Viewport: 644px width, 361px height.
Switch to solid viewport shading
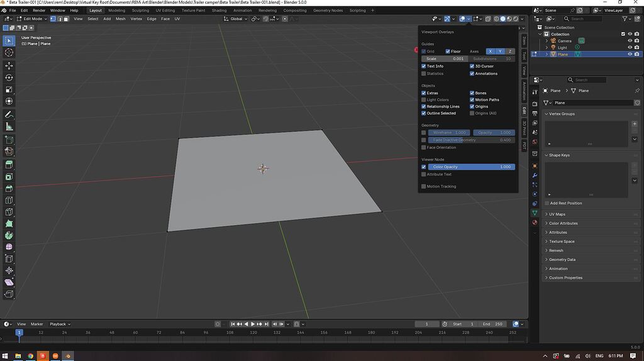tap(502, 19)
